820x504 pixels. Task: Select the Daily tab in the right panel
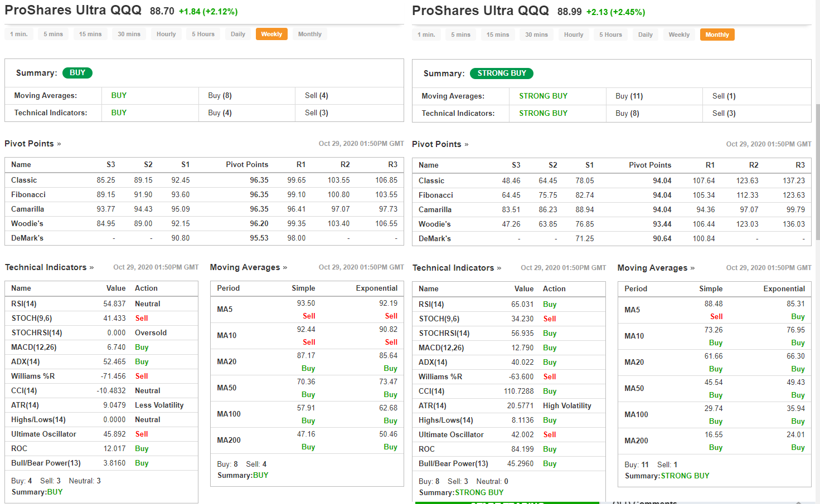[646, 35]
